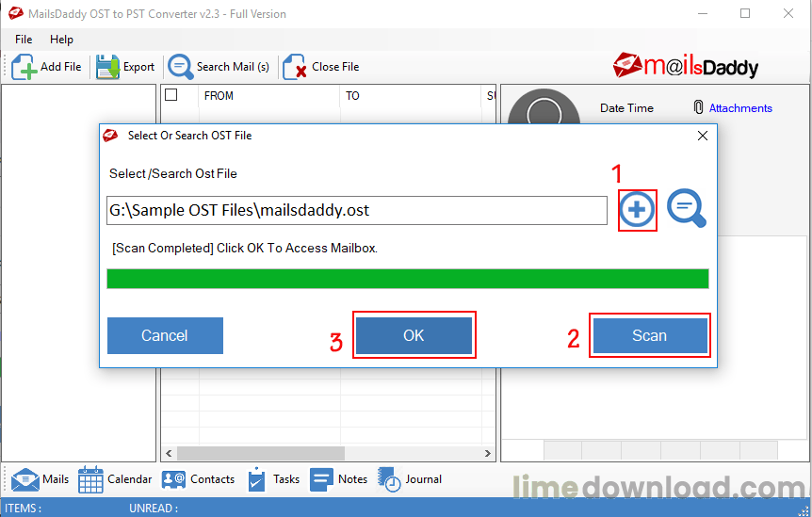This screenshot has width=812, height=517.
Task: Open the Notes view
Action: pos(339,479)
